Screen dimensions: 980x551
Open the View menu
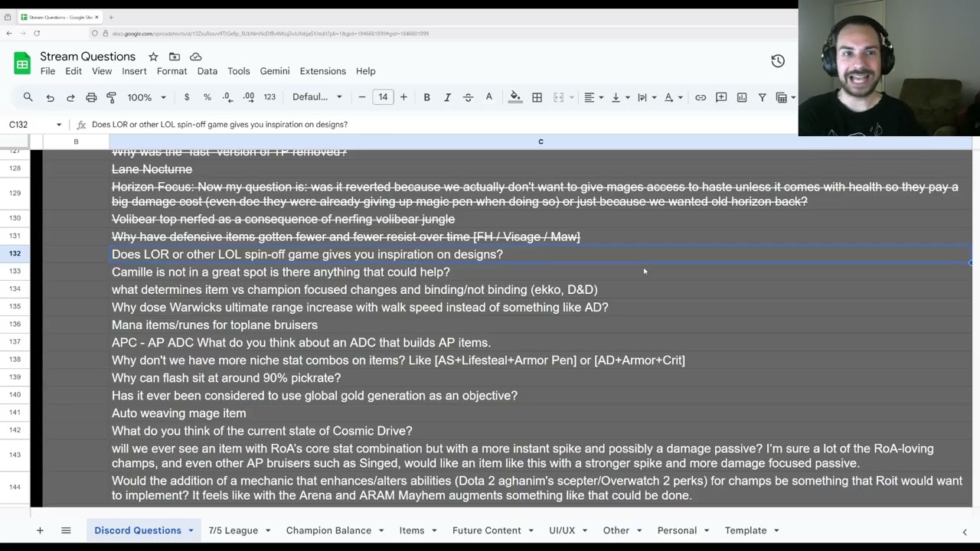[102, 71]
